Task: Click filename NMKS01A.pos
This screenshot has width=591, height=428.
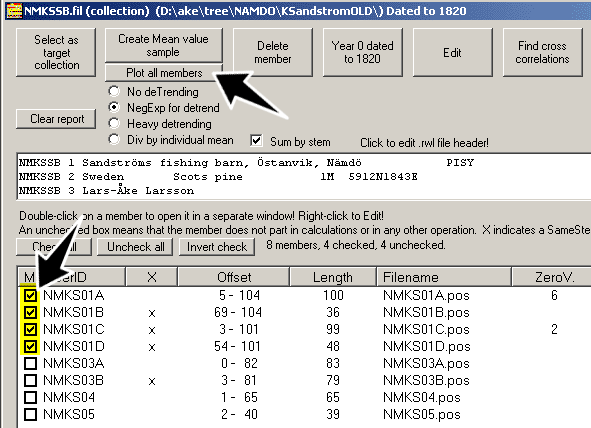Action: (426, 295)
